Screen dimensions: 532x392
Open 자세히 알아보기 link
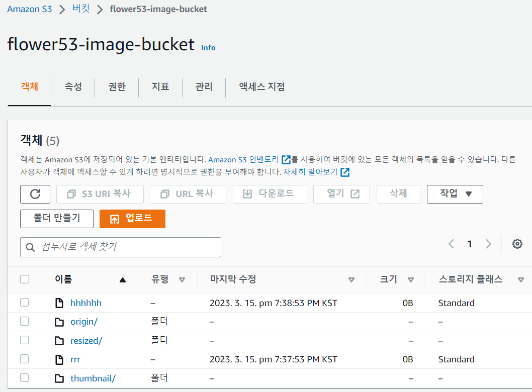310,172
